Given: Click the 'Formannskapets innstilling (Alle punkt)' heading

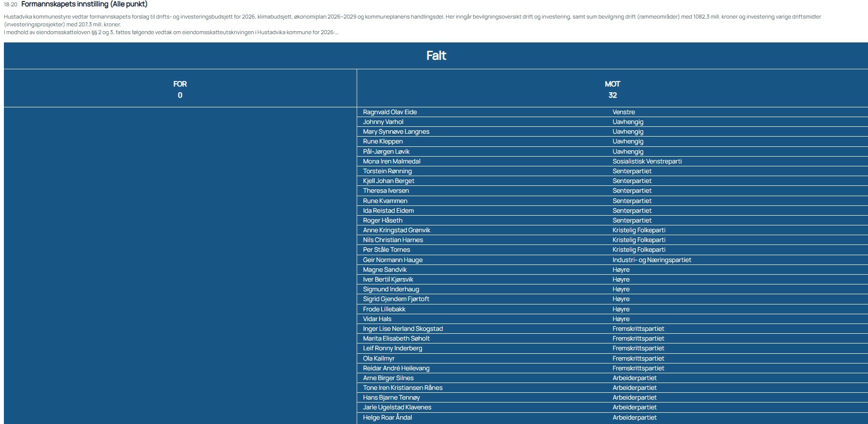Looking at the screenshot, I should click(84, 4).
